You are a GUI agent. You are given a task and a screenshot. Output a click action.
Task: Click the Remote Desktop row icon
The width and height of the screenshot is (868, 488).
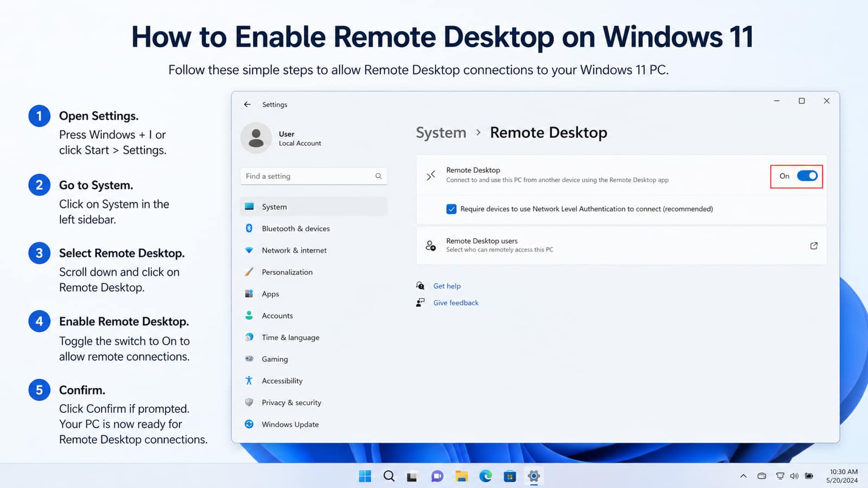[x=431, y=175]
